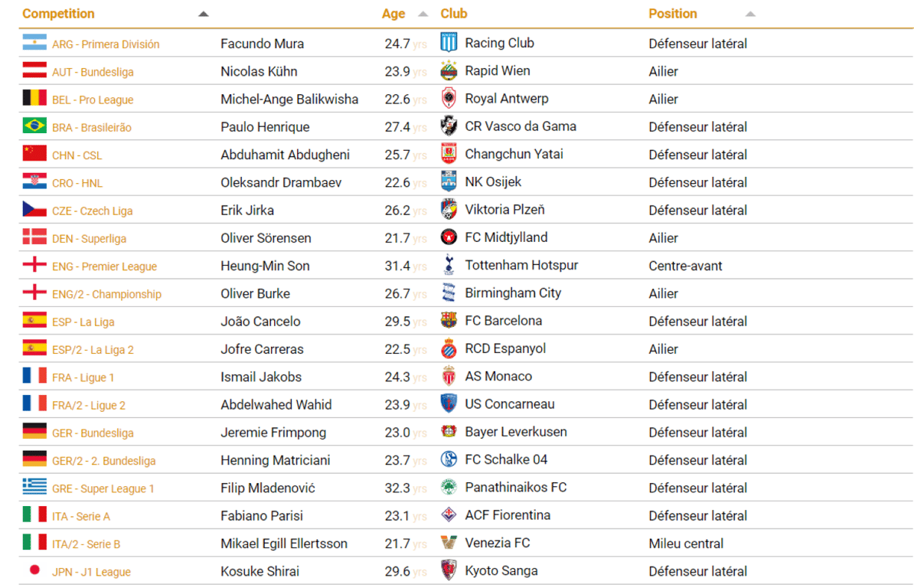Click the Greece flag icon
914x588 pixels.
(x=34, y=487)
